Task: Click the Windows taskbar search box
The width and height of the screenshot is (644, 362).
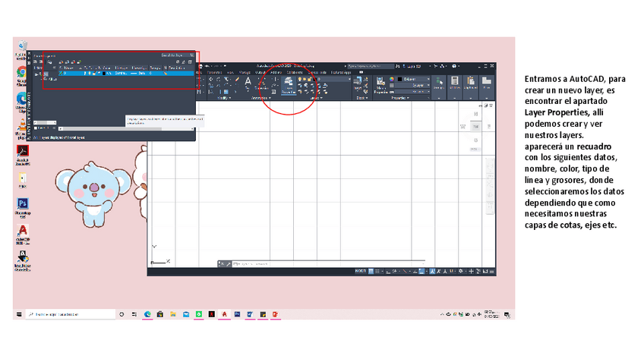Action: [x=71, y=314]
